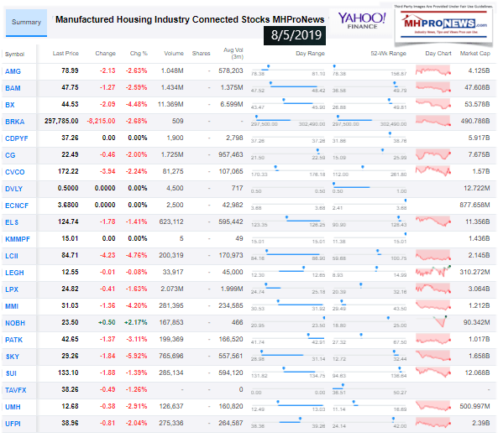This screenshot has height=448, width=498.
Task: Click the MHProNews logo
Action: coord(443,24)
